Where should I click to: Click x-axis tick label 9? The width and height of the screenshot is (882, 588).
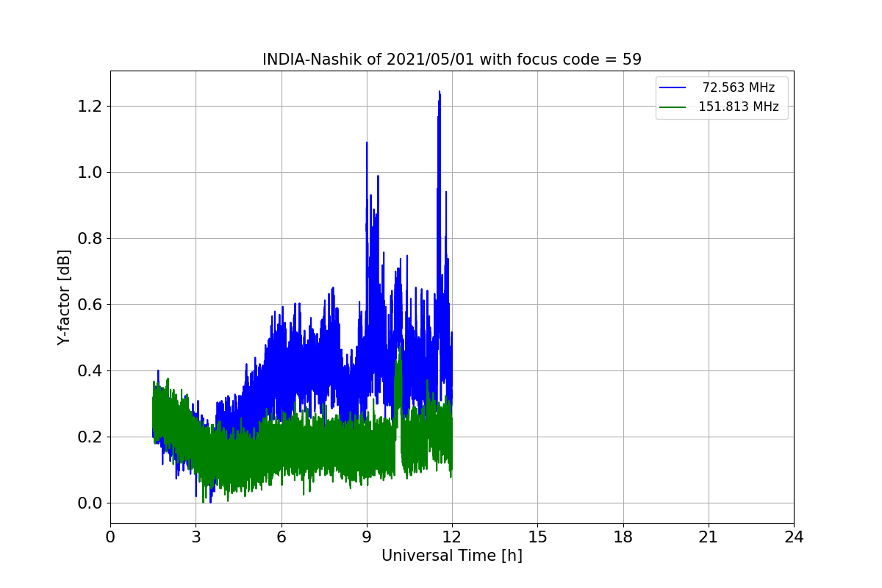(x=367, y=537)
